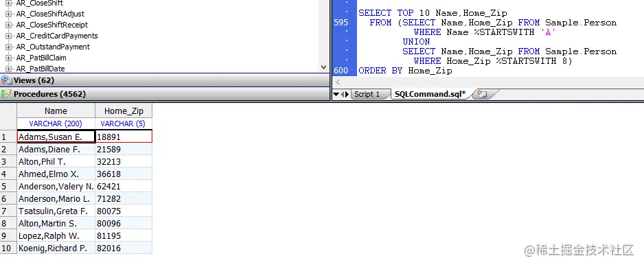
Task: Expand the AR_OutstandPayment tree node
Action: [x=8, y=47]
